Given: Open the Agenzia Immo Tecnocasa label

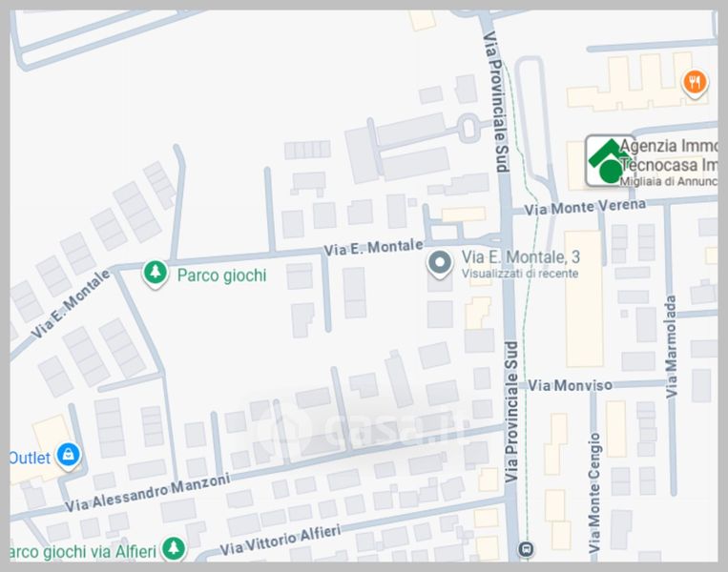Looking at the screenshot, I should tap(668, 155).
